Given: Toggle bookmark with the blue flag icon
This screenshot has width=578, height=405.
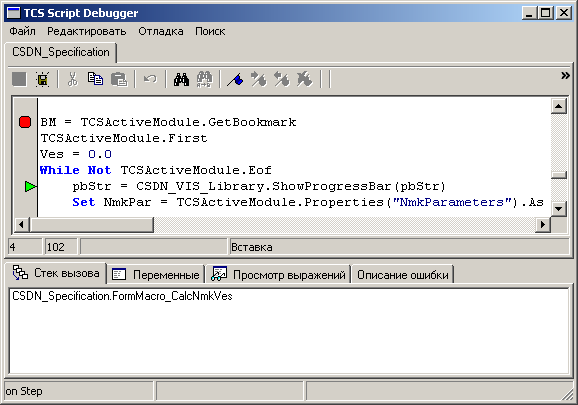Looking at the screenshot, I should point(235,79).
